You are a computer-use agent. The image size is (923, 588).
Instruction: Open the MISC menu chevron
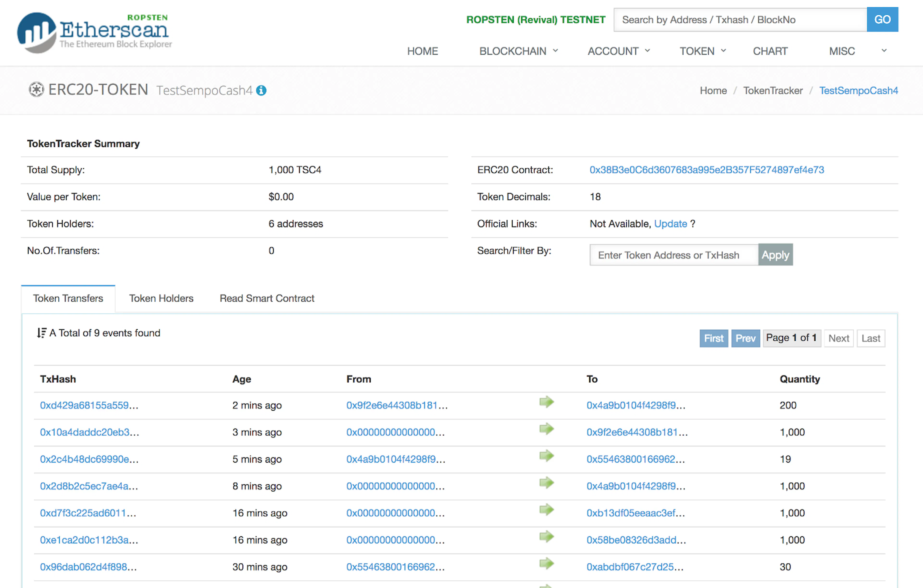(884, 50)
